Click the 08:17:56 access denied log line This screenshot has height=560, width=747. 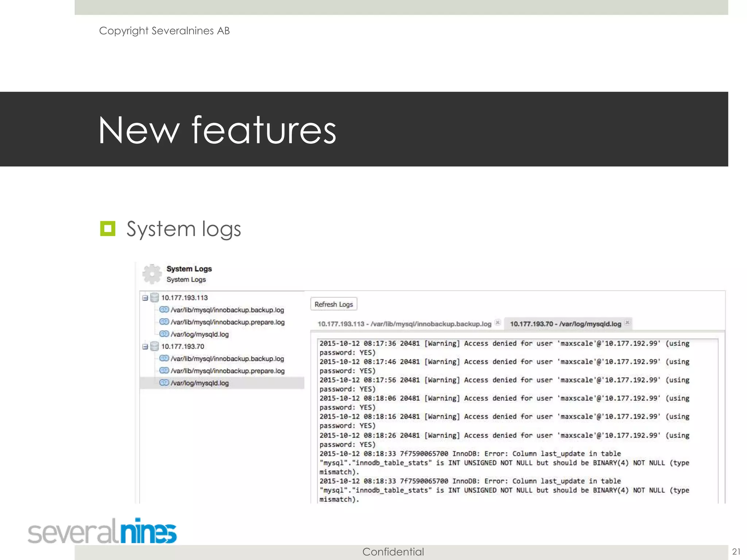[504, 384]
